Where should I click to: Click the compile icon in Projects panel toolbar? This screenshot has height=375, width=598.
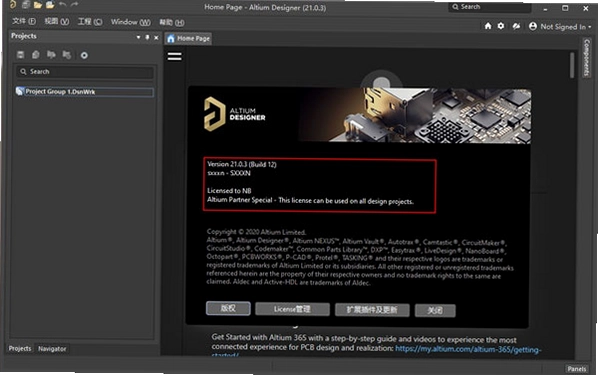[x=35, y=55]
